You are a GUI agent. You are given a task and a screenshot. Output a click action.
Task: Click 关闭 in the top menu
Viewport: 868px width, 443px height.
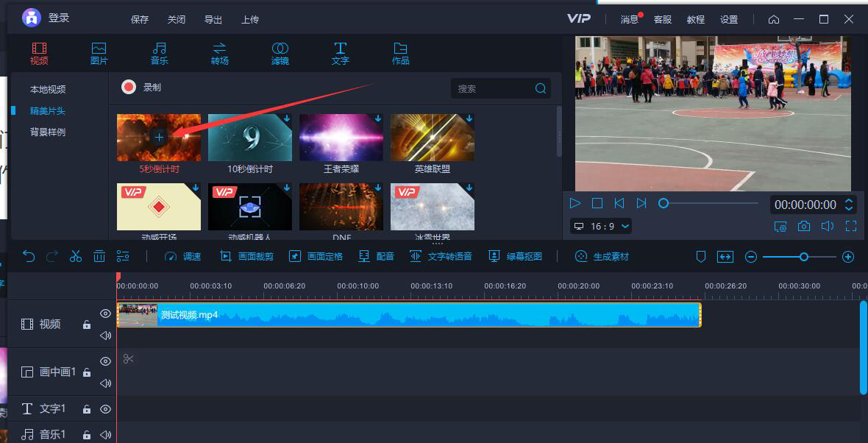pos(177,19)
